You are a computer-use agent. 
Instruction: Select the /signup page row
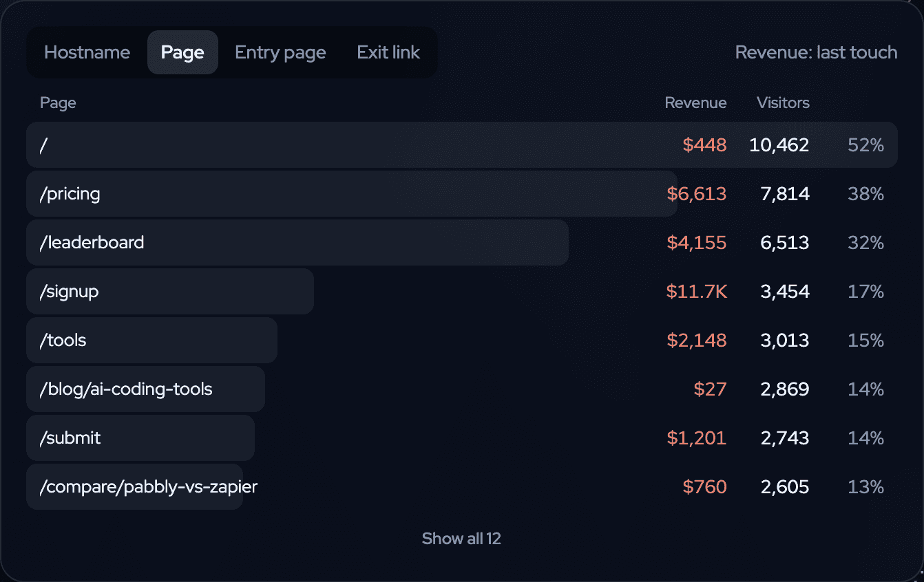[x=462, y=292]
